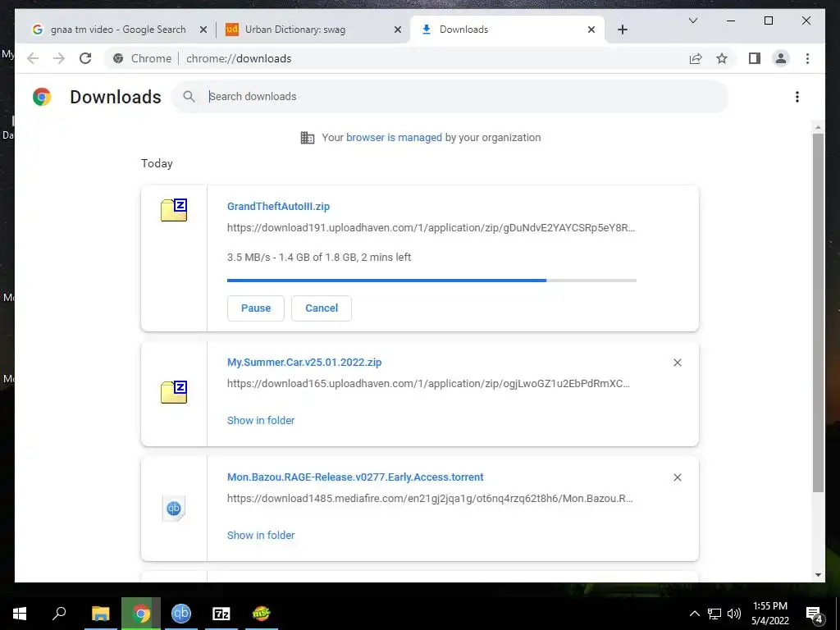The image size is (840, 630).
Task: Click the Chrome taskbar icon
Action: [x=141, y=614]
